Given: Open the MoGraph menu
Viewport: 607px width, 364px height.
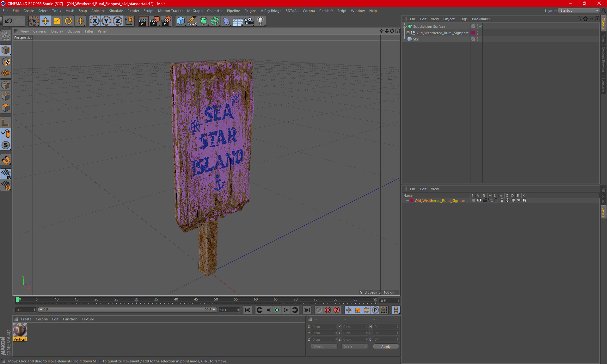Looking at the screenshot, I should pyautogui.click(x=195, y=11).
